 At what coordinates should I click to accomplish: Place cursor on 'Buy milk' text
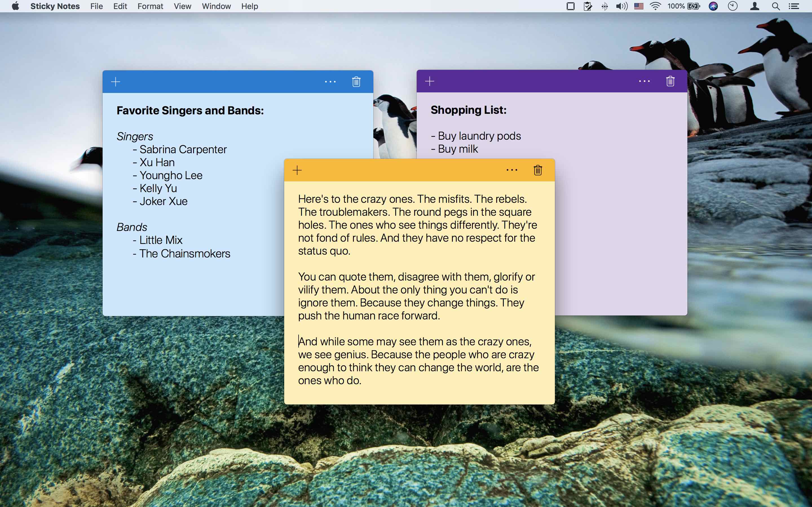pyautogui.click(x=458, y=149)
